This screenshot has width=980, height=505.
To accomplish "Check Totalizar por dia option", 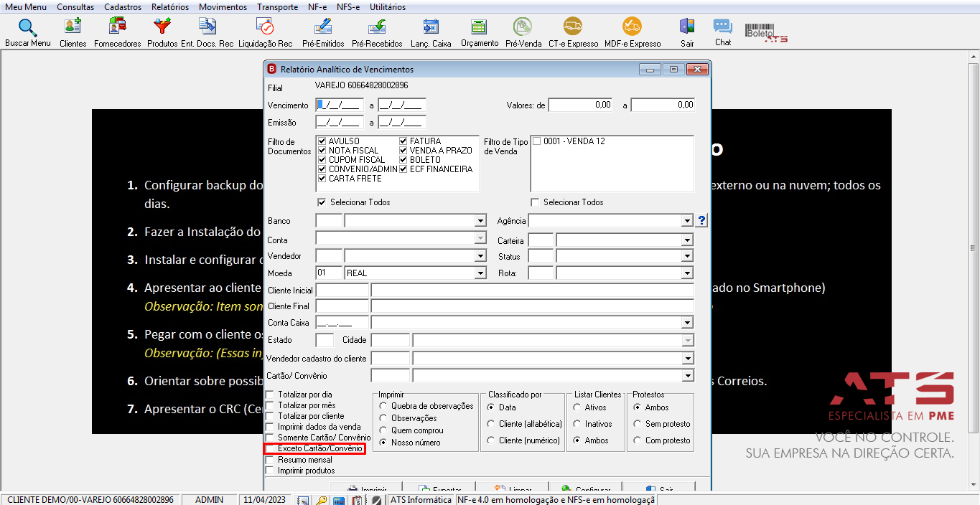I will (270, 395).
